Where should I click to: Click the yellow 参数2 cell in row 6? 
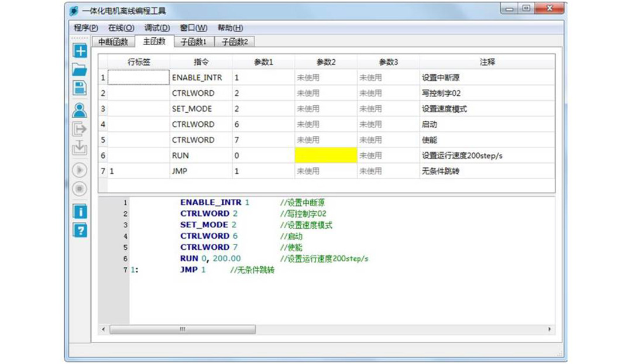point(325,156)
